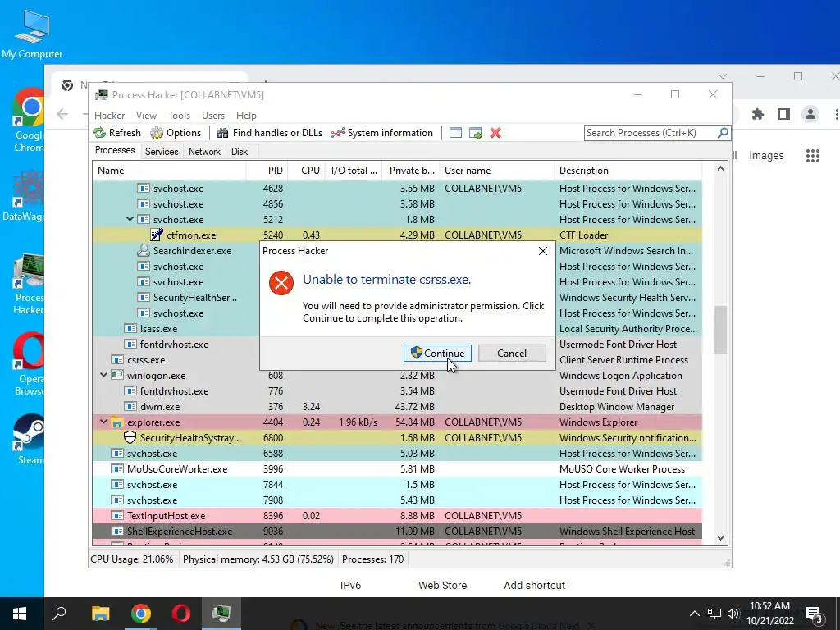Open System information

(x=382, y=133)
